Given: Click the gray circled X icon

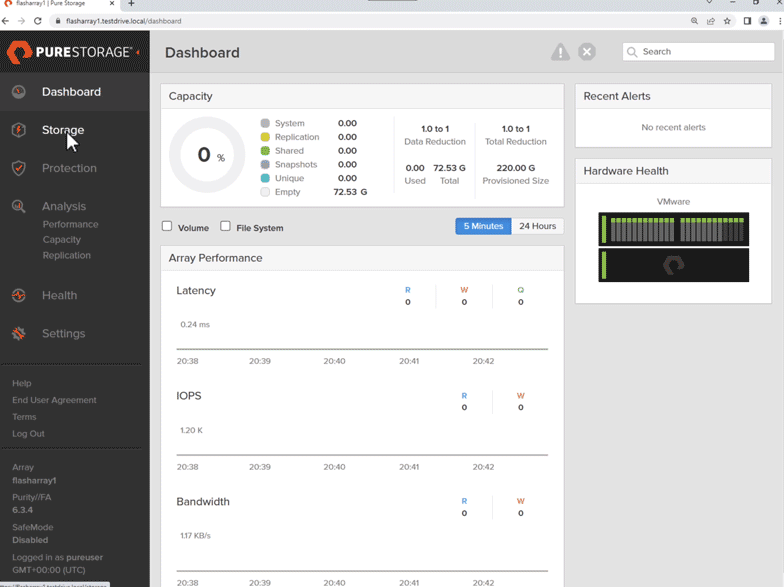Looking at the screenshot, I should coord(587,52).
